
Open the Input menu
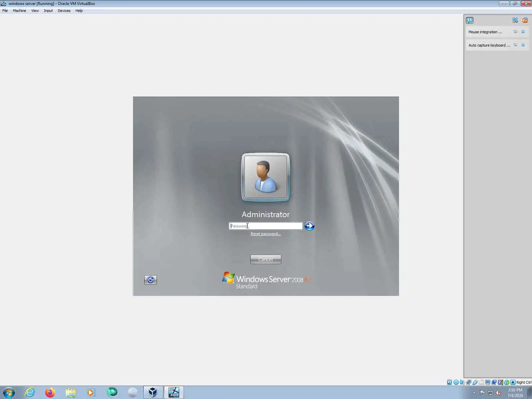coord(48,11)
